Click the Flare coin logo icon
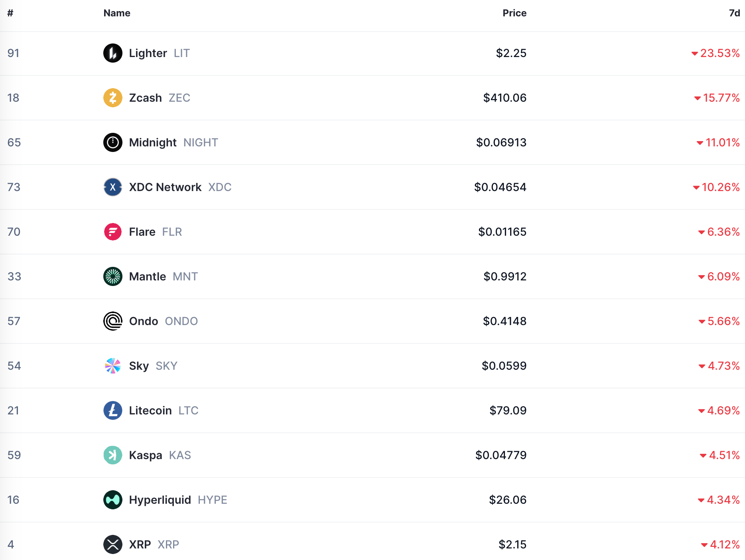 pos(113,232)
